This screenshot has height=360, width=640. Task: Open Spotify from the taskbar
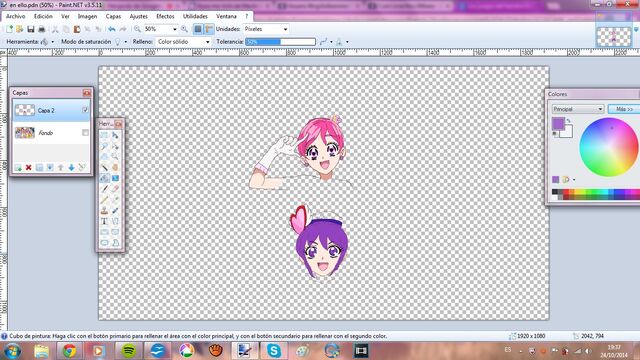pos(129,351)
